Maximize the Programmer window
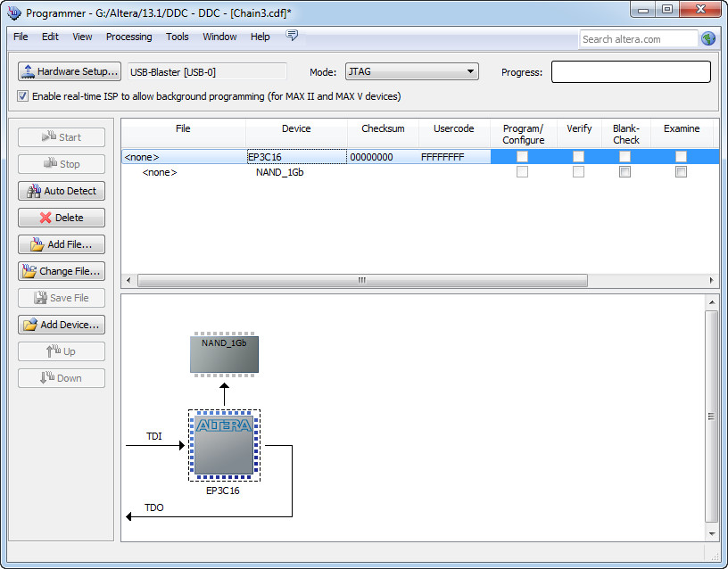 [x=667, y=10]
